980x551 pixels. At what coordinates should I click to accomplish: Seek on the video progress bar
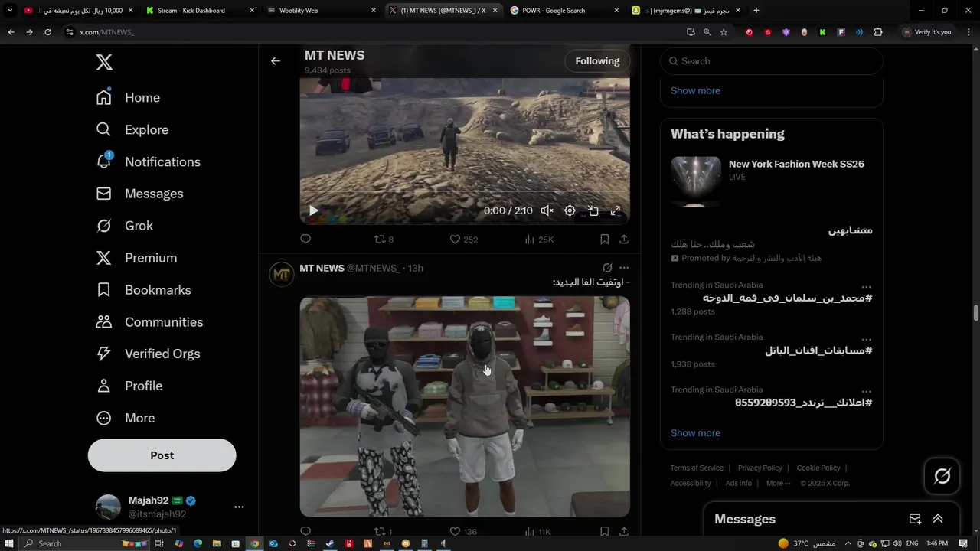point(465,192)
